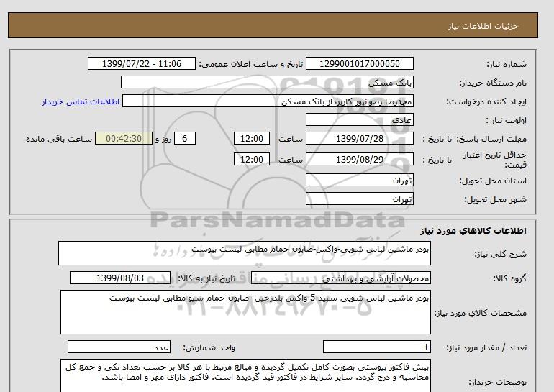Click the شماره نیاز field 1299001017000050
Viewport: 554px width, 392px height.
pyautogui.click(x=360, y=64)
